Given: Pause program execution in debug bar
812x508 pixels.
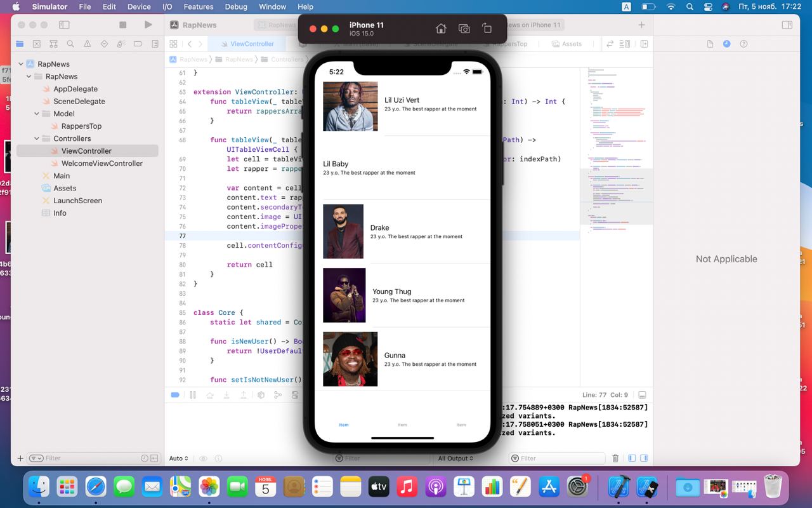Looking at the screenshot, I should click(x=193, y=395).
